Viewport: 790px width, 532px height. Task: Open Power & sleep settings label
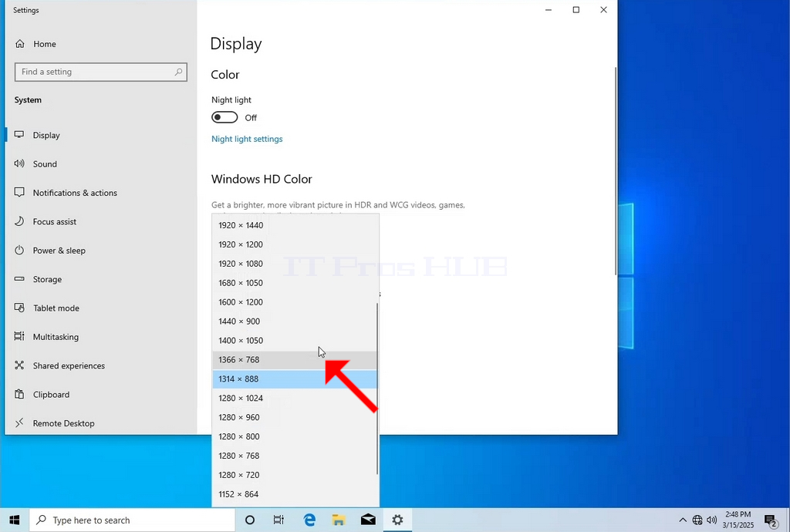59,251
